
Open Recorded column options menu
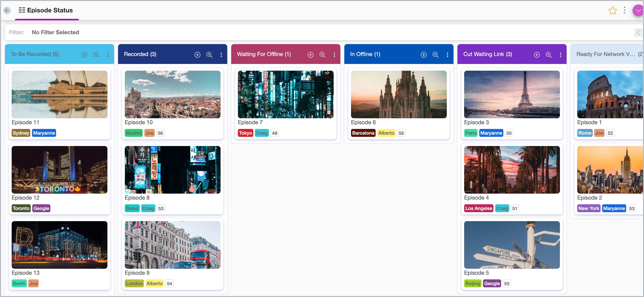click(221, 55)
